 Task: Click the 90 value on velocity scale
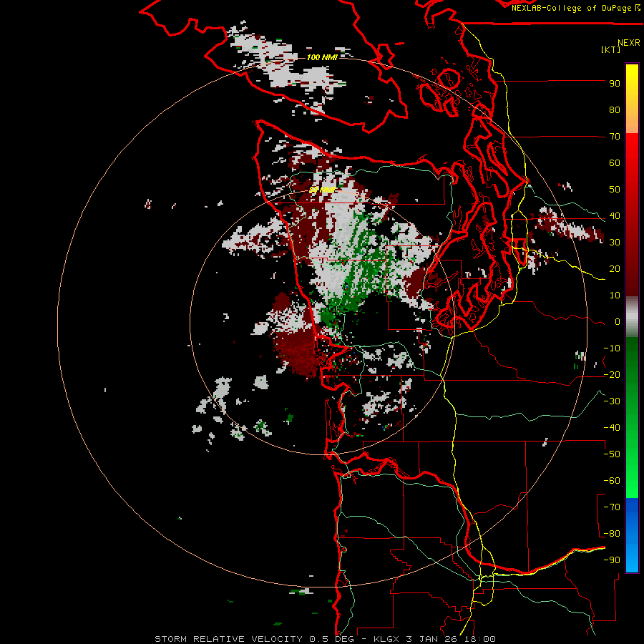(x=615, y=84)
